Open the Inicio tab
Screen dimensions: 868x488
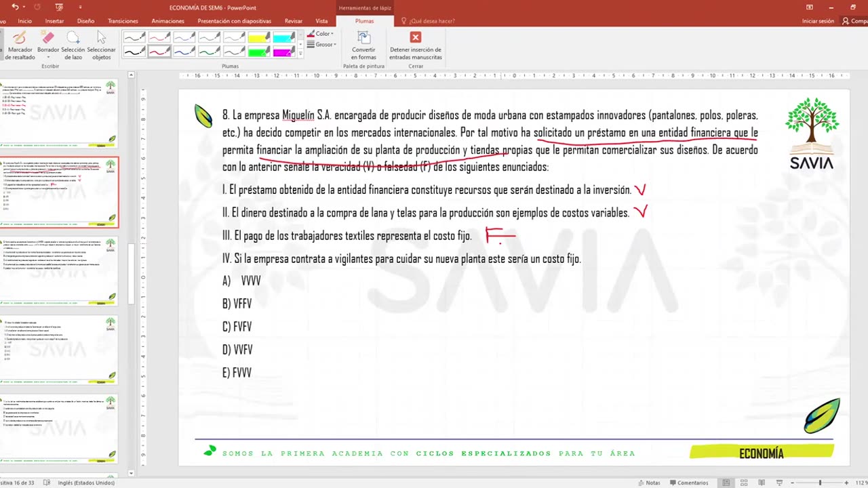[x=24, y=21]
